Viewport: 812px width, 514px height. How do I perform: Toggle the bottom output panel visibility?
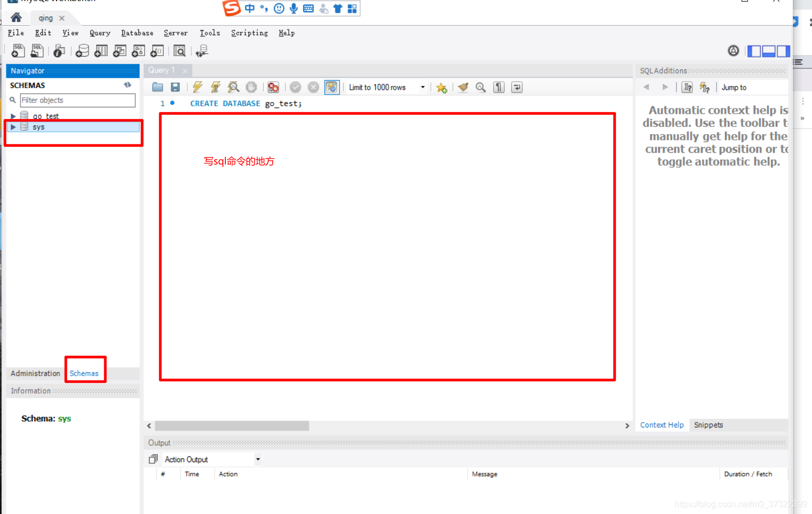point(769,51)
